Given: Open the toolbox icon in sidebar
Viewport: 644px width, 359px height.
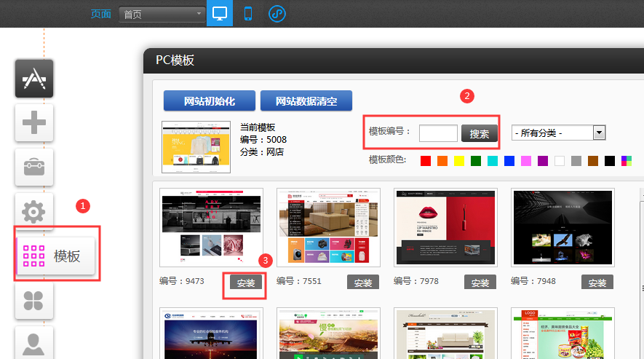Looking at the screenshot, I should point(34,167).
